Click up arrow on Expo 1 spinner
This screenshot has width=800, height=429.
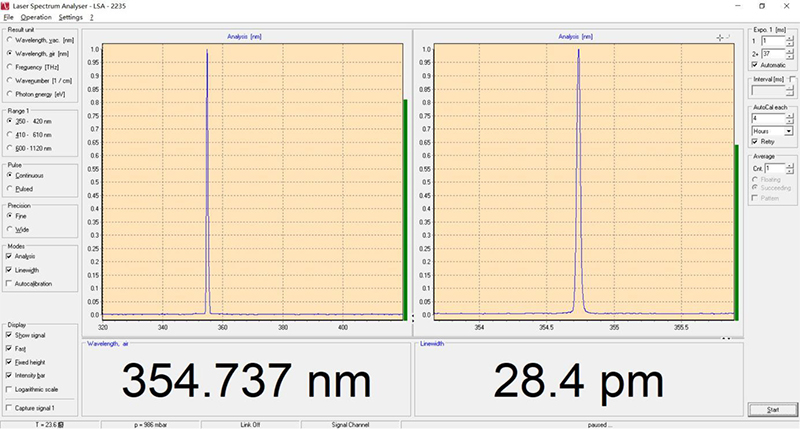click(x=790, y=37)
